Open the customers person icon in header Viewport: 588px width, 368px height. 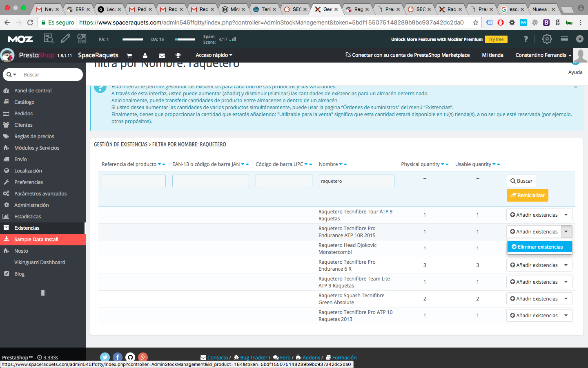point(145,56)
